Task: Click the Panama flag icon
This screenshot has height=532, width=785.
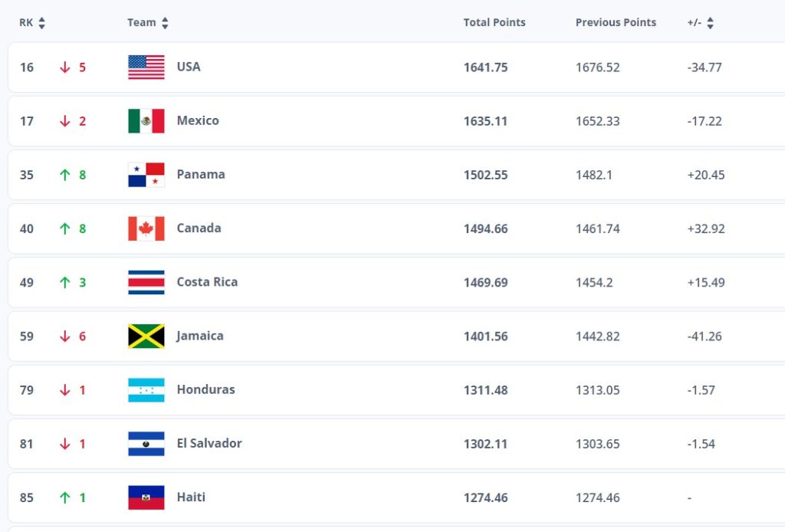Action: point(146,175)
